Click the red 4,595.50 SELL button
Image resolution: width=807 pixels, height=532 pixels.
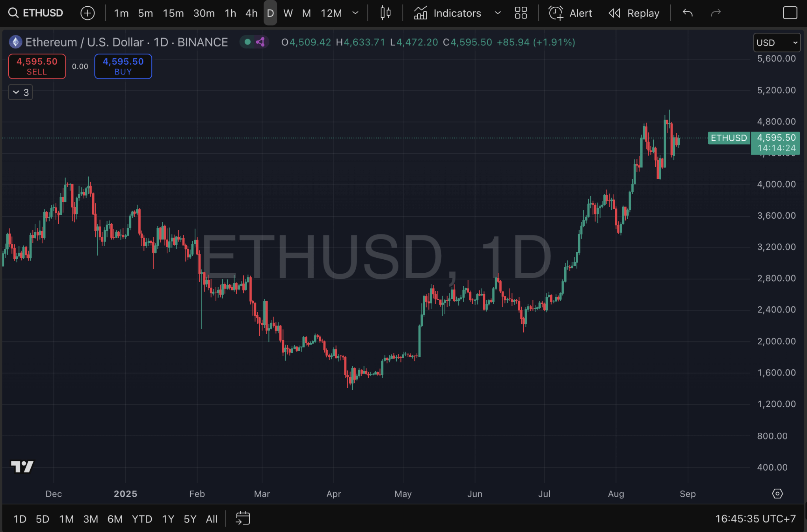point(37,66)
